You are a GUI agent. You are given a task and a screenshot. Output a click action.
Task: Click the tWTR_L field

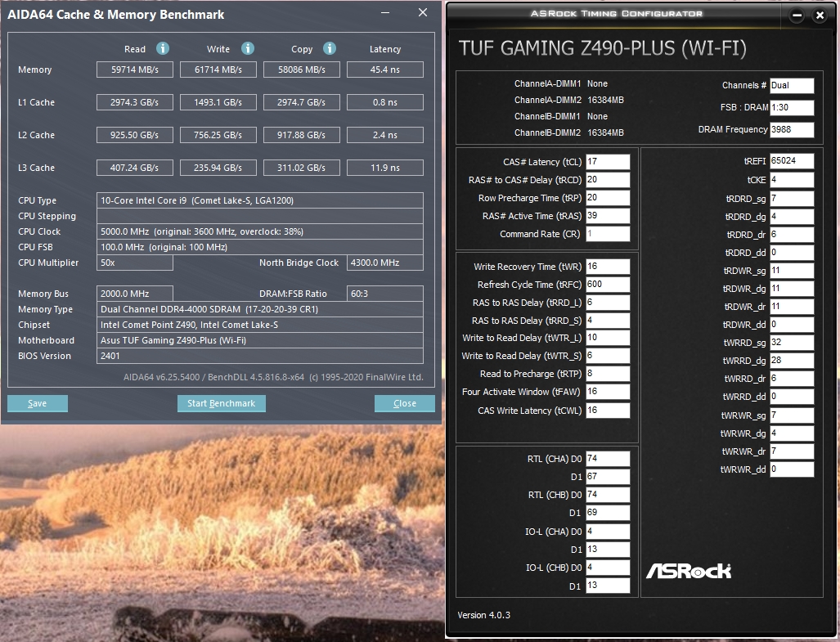tap(608, 338)
